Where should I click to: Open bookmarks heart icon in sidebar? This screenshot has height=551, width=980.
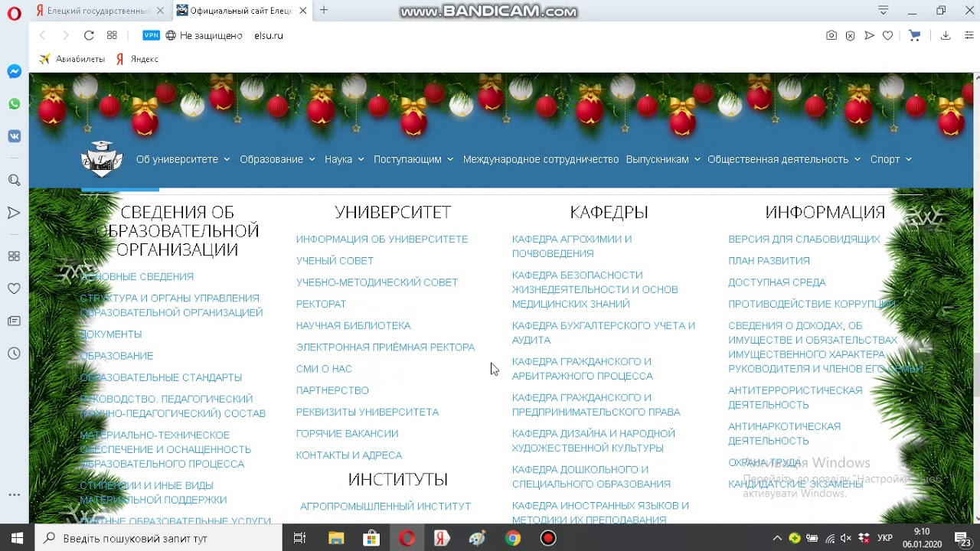[14, 289]
